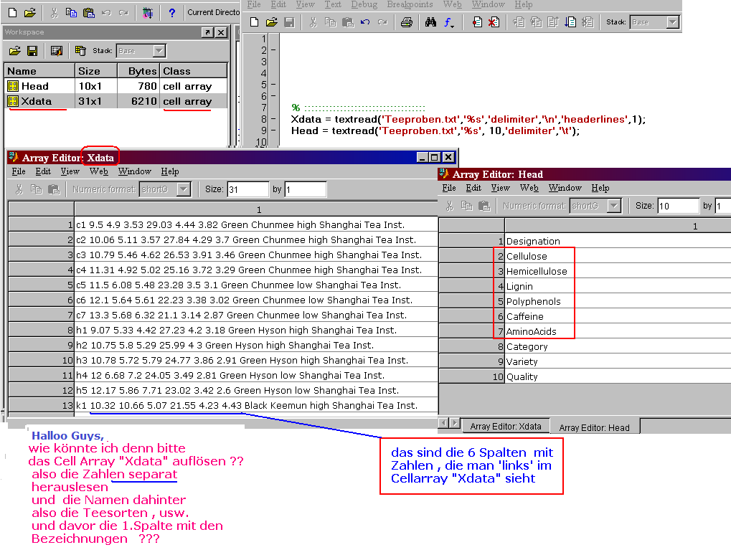Viewport: 731px width, 560px height.
Task: Select the Caffeine cell in Head array
Action: [525, 316]
